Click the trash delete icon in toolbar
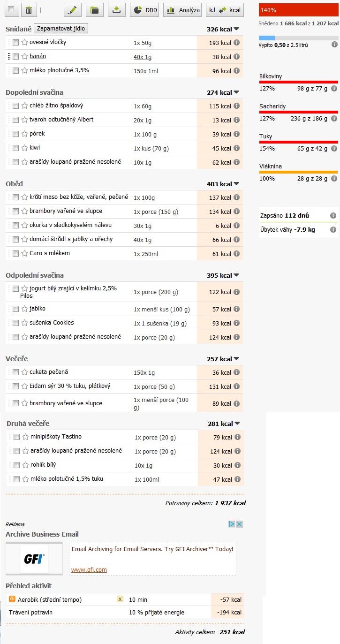Viewport: 340px width, 644px height. coord(29,10)
